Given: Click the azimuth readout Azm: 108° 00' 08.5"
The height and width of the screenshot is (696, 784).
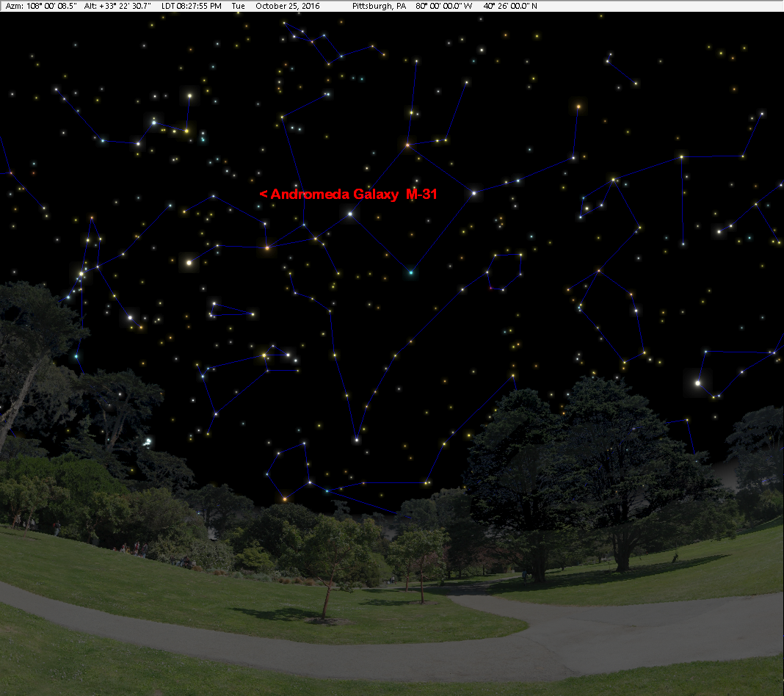Looking at the screenshot, I should (41, 6).
